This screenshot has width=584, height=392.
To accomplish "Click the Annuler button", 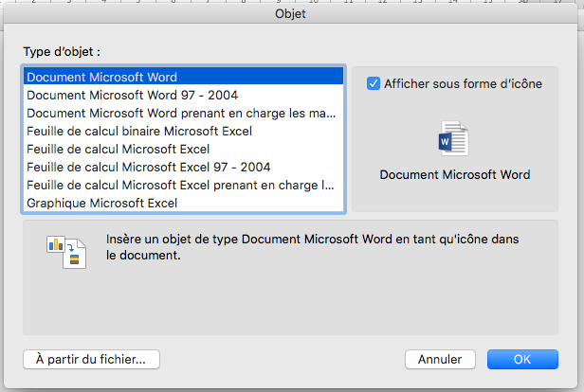I will (440, 359).
